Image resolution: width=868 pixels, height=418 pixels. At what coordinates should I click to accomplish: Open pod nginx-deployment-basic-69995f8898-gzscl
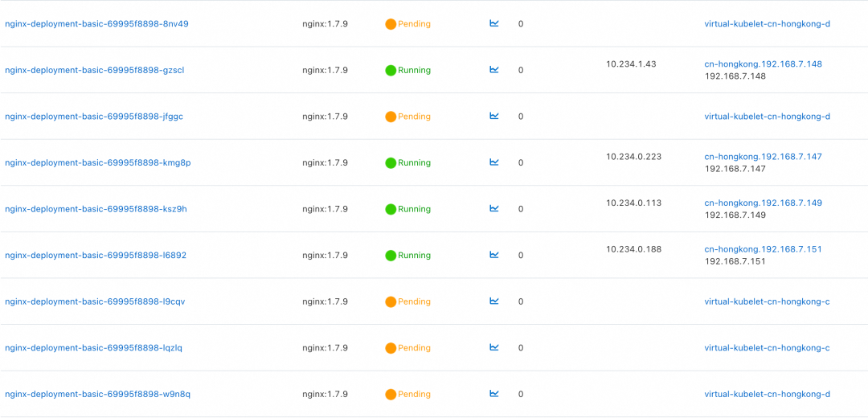point(94,71)
